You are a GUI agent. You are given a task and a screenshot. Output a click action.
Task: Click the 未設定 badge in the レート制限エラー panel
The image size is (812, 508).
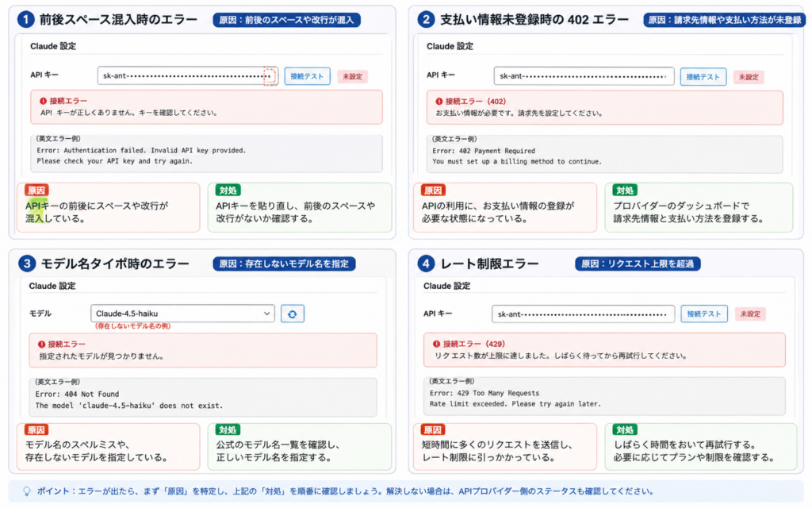pyautogui.click(x=750, y=314)
